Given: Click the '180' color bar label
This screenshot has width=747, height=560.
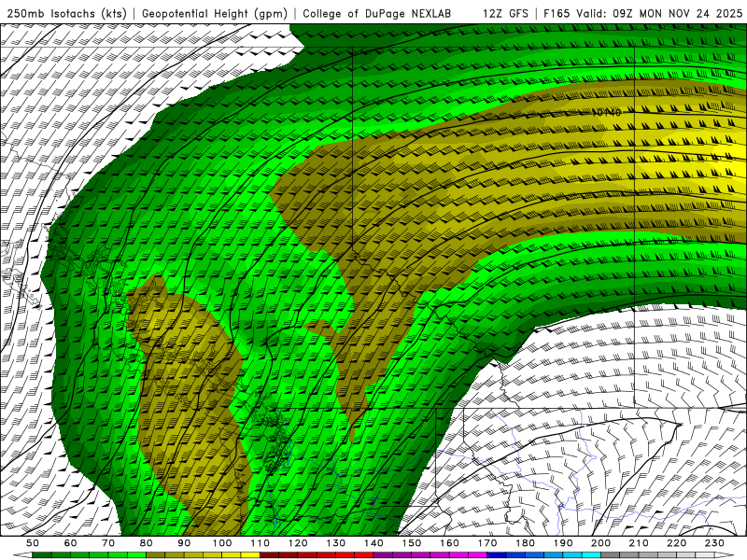Looking at the screenshot, I should point(525,543).
